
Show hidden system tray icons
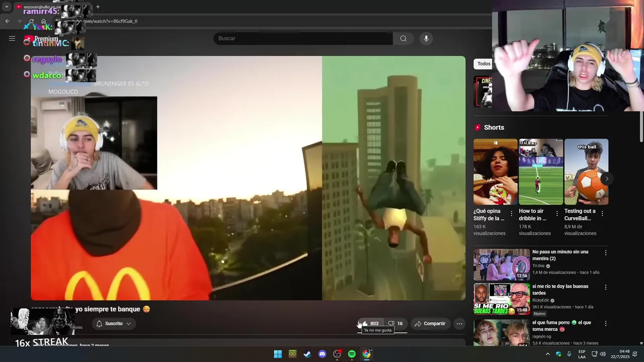tap(547, 354)
